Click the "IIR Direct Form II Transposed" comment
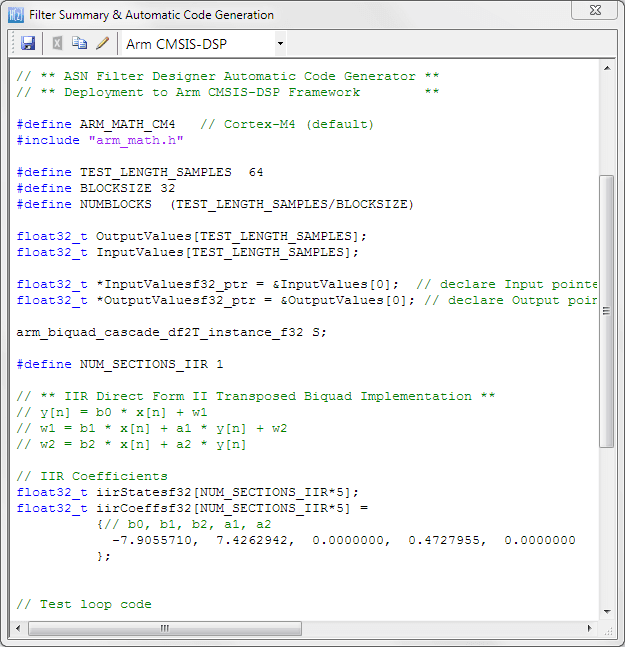This screenshot has height=647, width=625. click(x=256, y=396)
